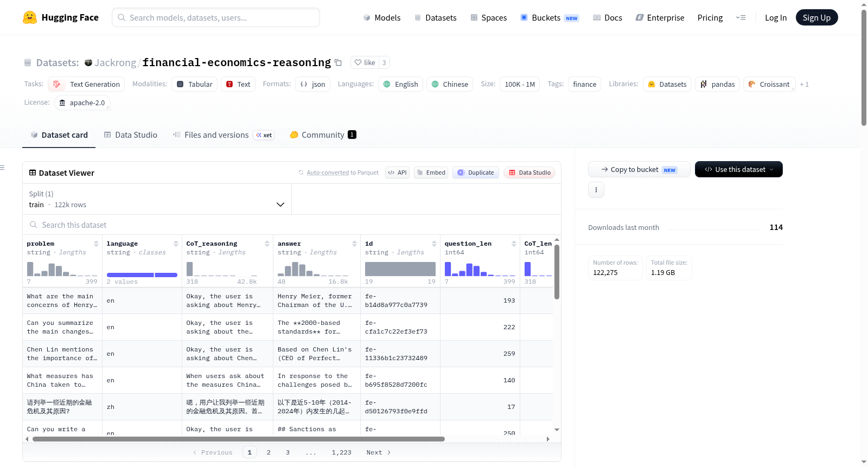Open the Dataset card tab
The width and height of the screenshot is (868, 467).
point(59,135)
